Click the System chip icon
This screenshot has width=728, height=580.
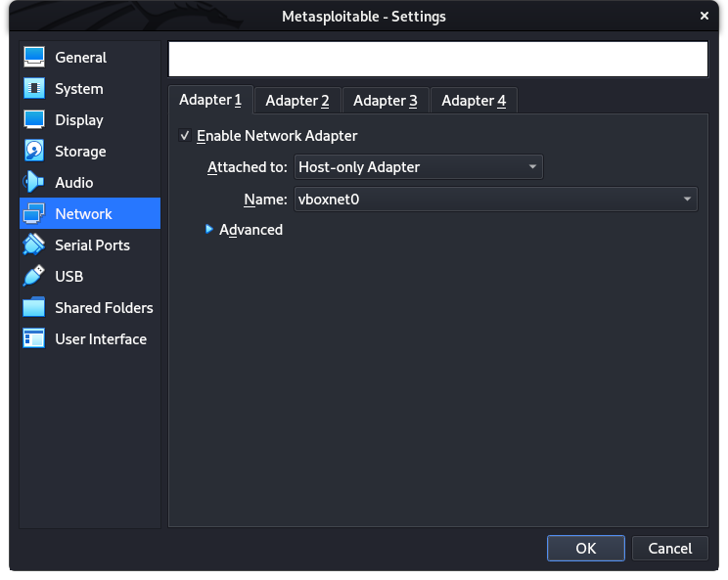pos(34,89)
